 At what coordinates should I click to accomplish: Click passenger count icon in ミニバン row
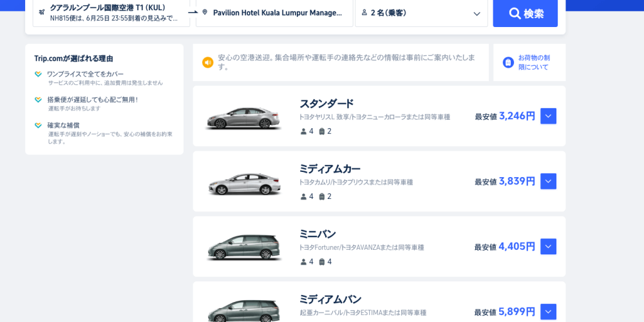point(304,262)
